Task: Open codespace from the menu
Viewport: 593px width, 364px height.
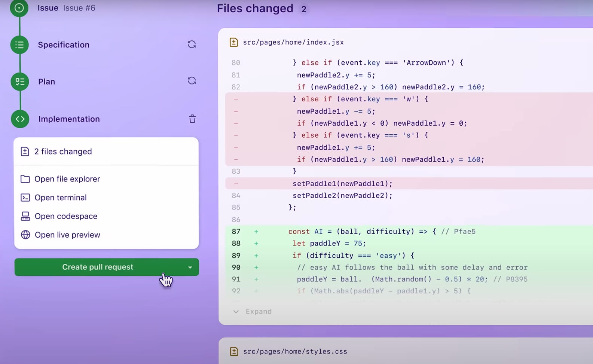Action: (66, 216)
